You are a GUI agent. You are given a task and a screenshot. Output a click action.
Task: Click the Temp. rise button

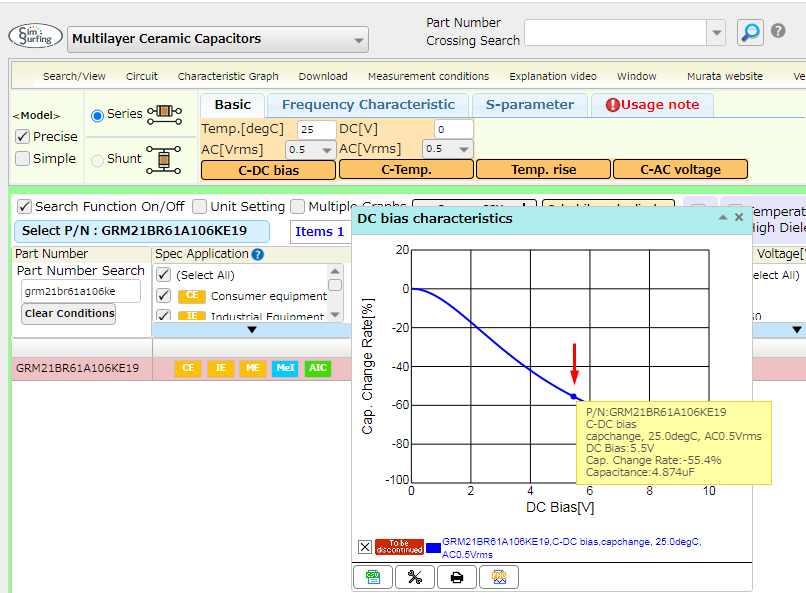pos(543,170)
